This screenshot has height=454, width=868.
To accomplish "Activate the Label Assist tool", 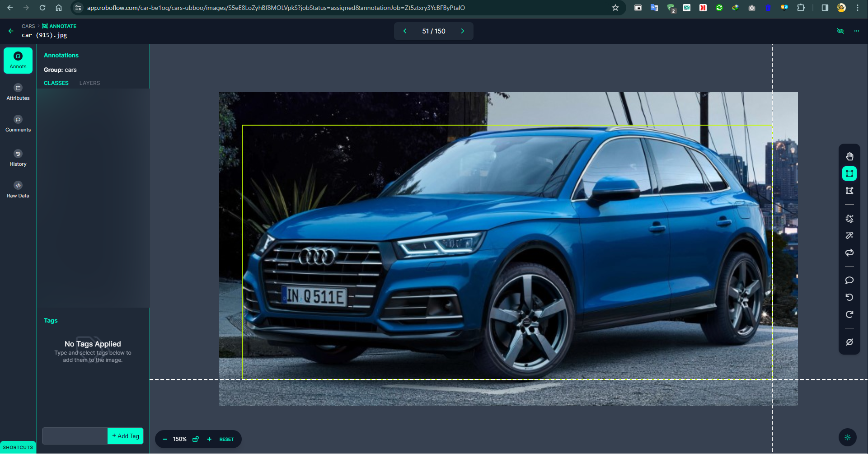I will 849,235.
